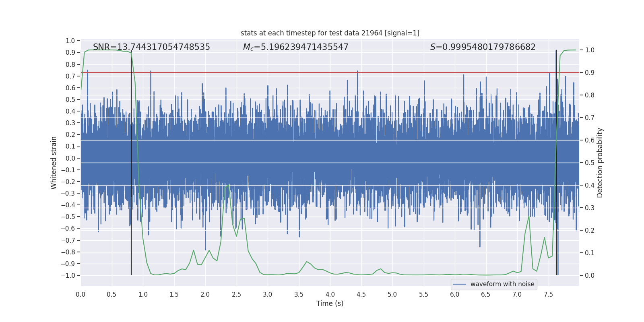The width and height of the screenshot is (644, 322).
Task: Click the green curve peak near 2.4 s
Action: 229,185
